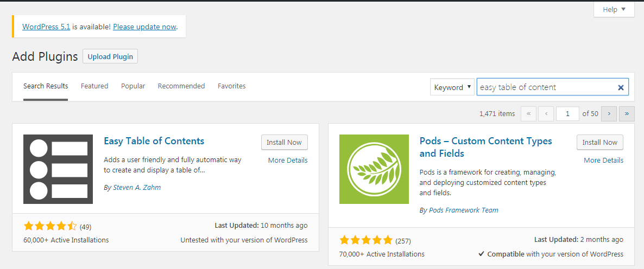Click the Please update now link
This screenshot has width=644, height=269.
tap(144, 27)
